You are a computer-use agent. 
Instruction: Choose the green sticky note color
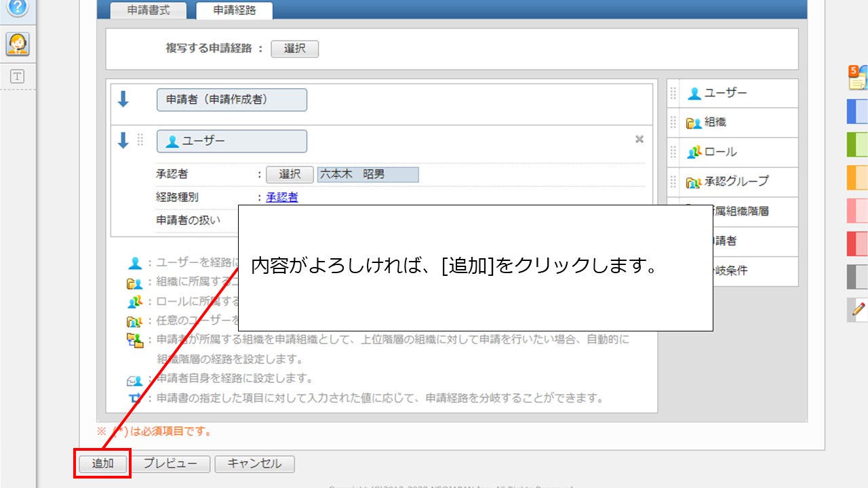(858, 144)
